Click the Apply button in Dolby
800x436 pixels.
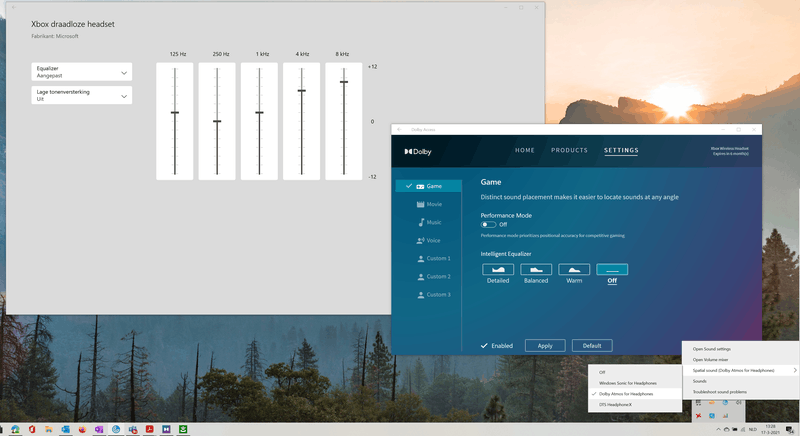(545, 346)
